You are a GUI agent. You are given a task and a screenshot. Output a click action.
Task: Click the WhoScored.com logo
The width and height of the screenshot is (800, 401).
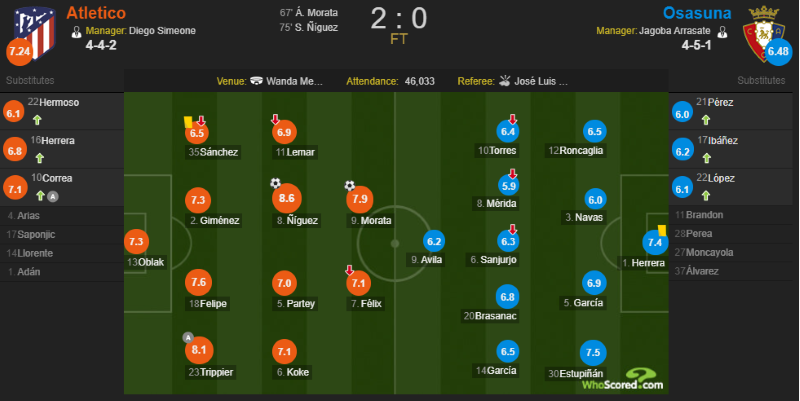click(x=622, y=380)
